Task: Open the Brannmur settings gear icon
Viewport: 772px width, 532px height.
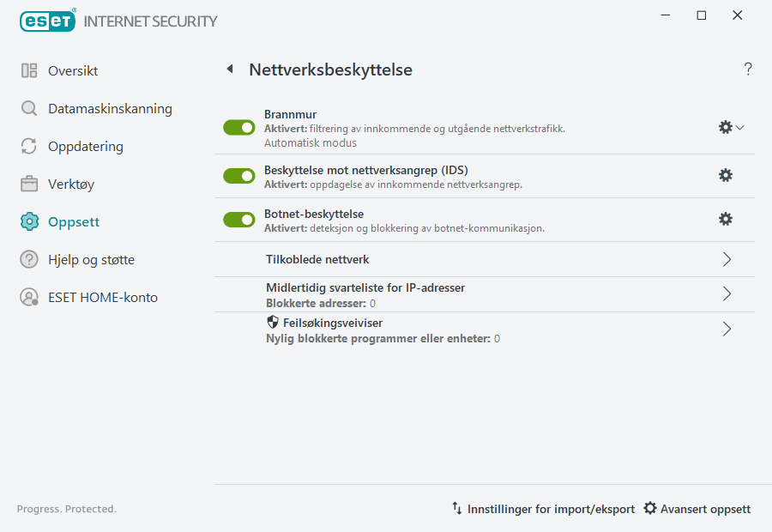Action: pos(725,126)
